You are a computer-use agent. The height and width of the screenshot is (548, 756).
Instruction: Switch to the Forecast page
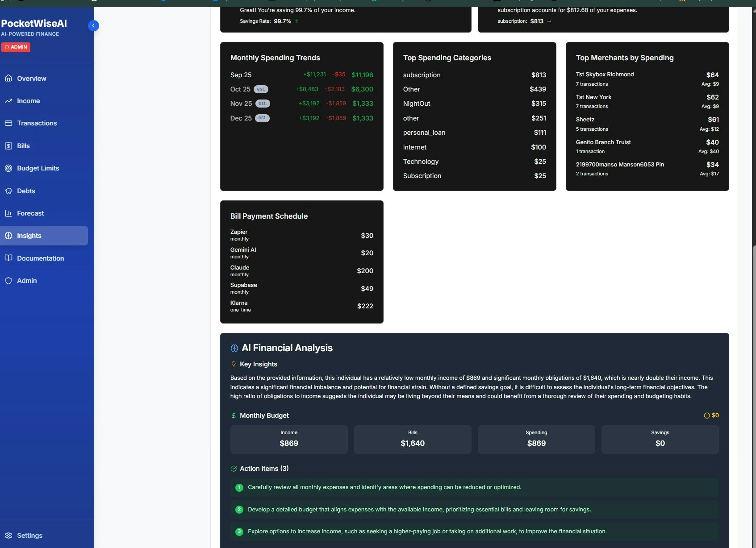point(30,213)
